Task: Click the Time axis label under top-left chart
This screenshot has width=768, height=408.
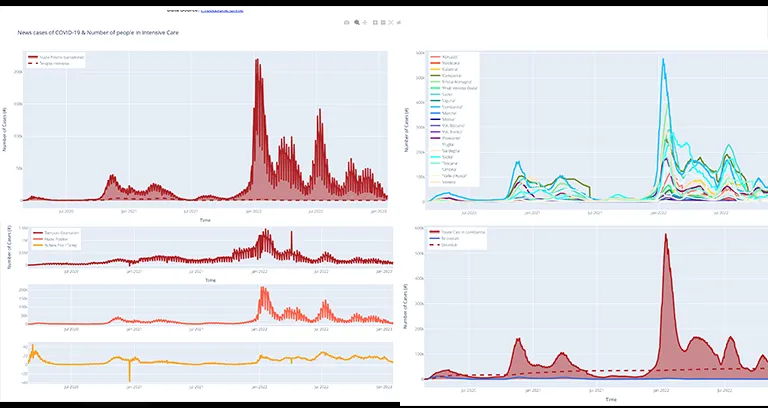Action: (x=205, y=220)
